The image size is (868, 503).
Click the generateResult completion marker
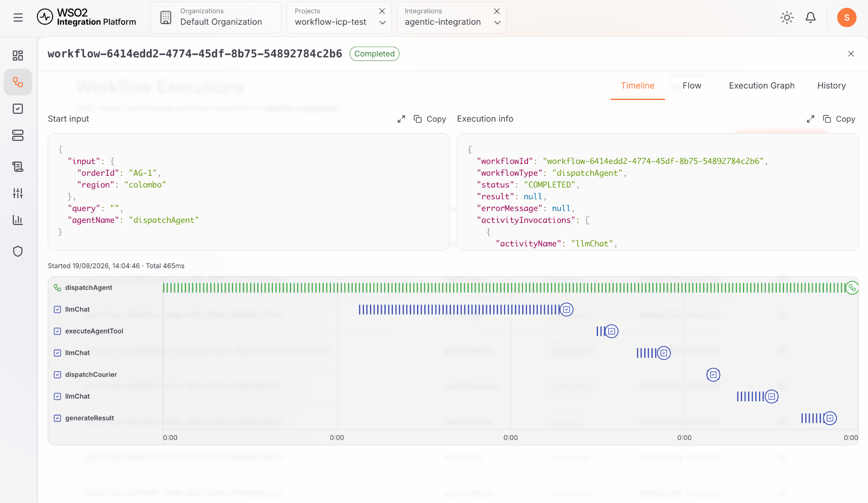click(830, 419)
